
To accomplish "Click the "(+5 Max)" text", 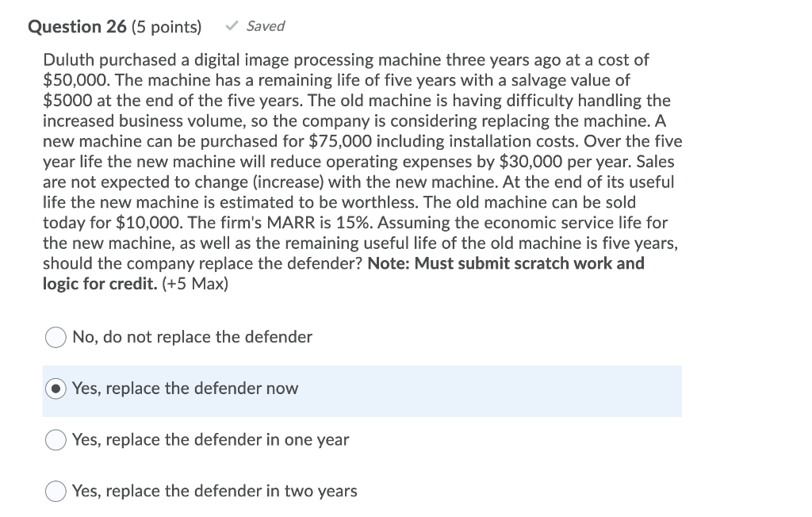I will (193, 284).
